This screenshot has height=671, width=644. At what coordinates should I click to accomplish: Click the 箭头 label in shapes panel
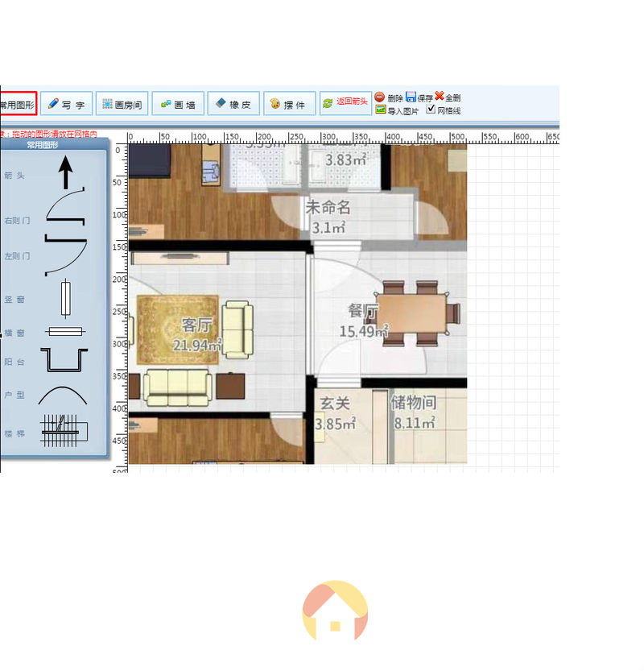(14, 176)
